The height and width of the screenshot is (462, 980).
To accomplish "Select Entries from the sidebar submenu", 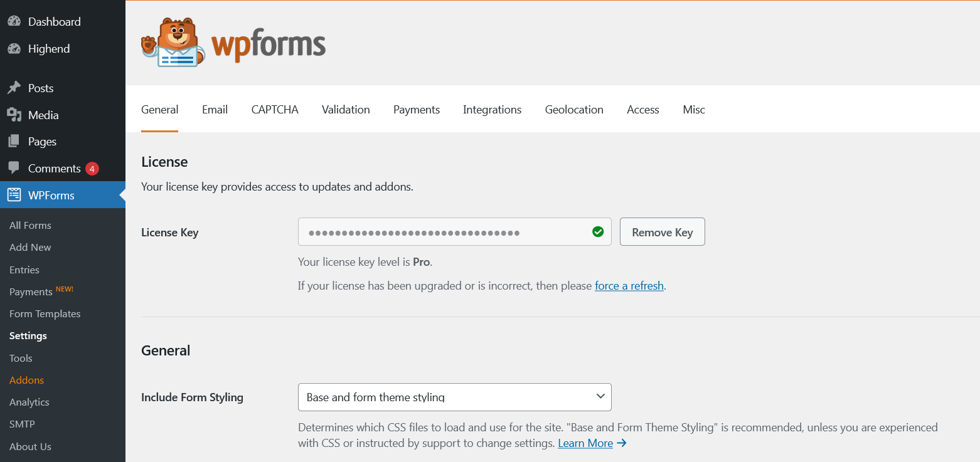I will coord(24,270).
